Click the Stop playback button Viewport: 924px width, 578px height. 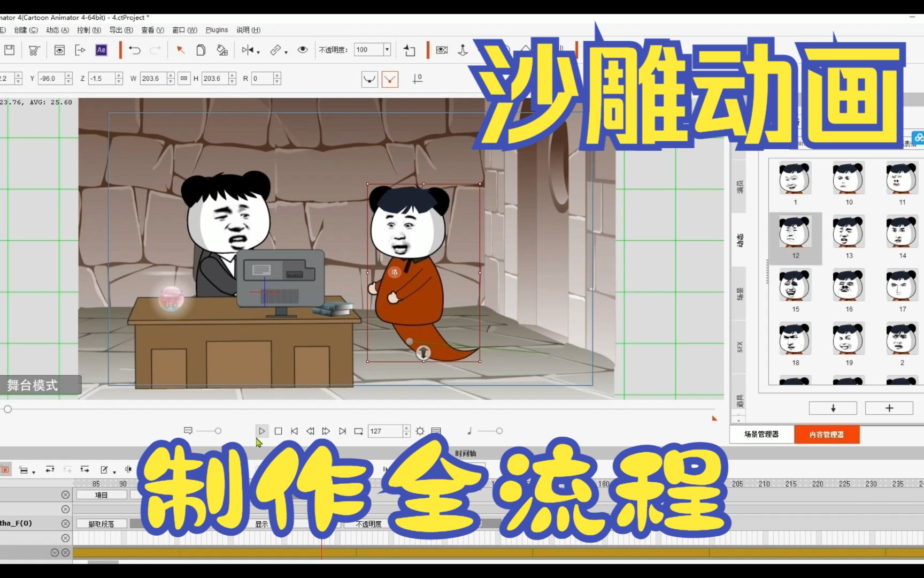(278, 431)
